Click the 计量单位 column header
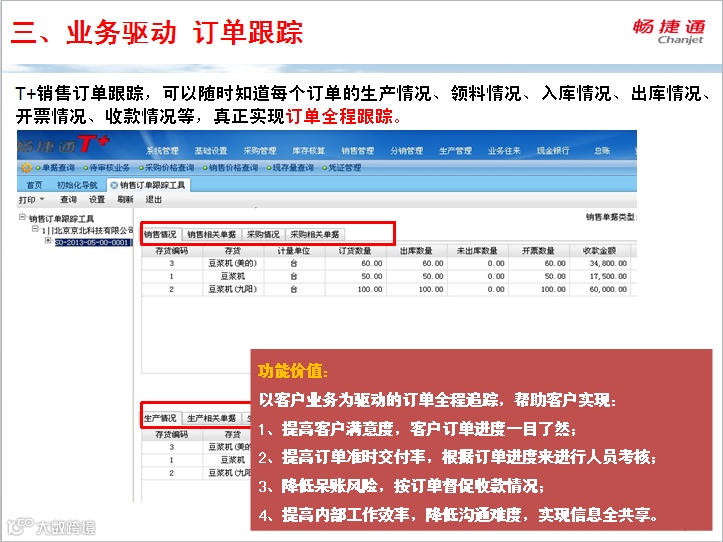723x542 pixels. coord(294,251)
